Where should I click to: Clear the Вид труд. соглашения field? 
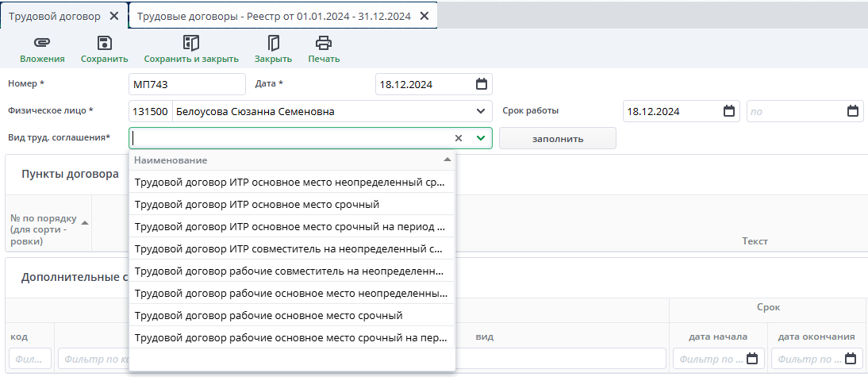458,138
